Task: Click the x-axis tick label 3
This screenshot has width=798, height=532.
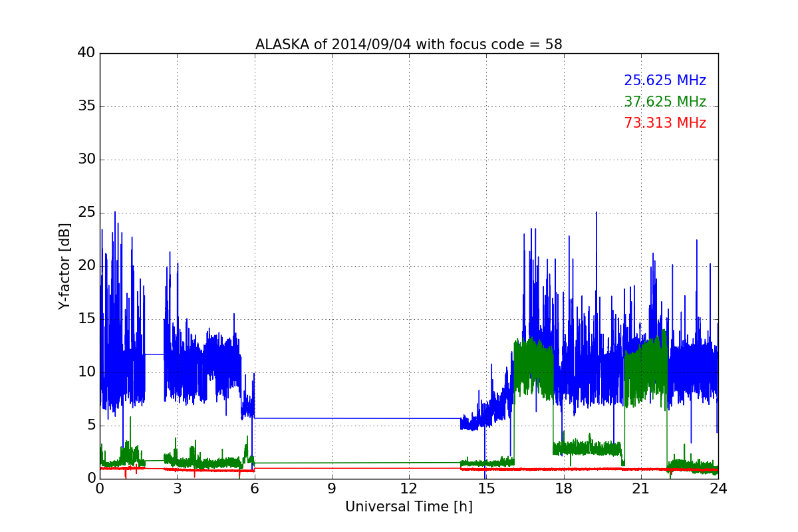Action: [x=177, y=489]
